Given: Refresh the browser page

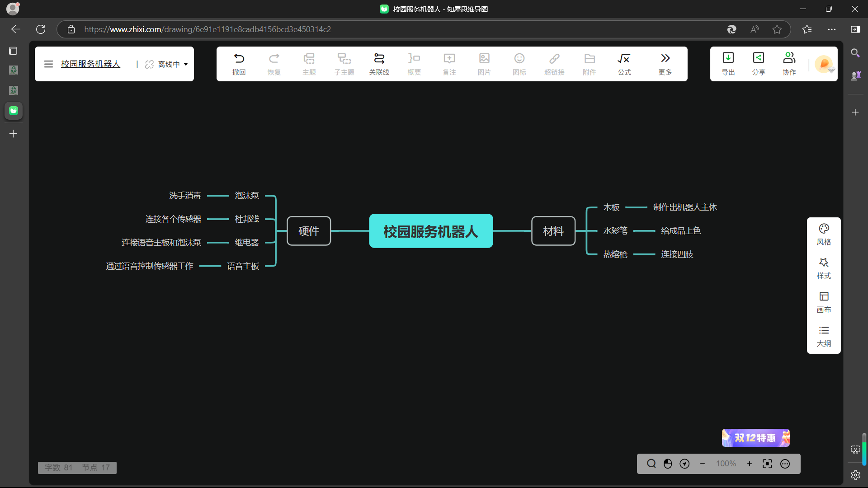Looking at the screenshot, I should (41, 29).
